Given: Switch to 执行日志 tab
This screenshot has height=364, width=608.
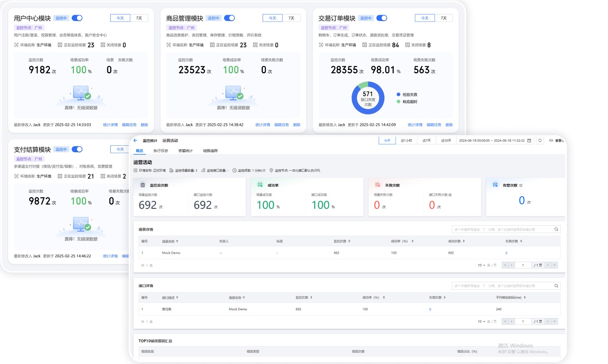Looking at the screenshot, I should [x=160, y=151].
